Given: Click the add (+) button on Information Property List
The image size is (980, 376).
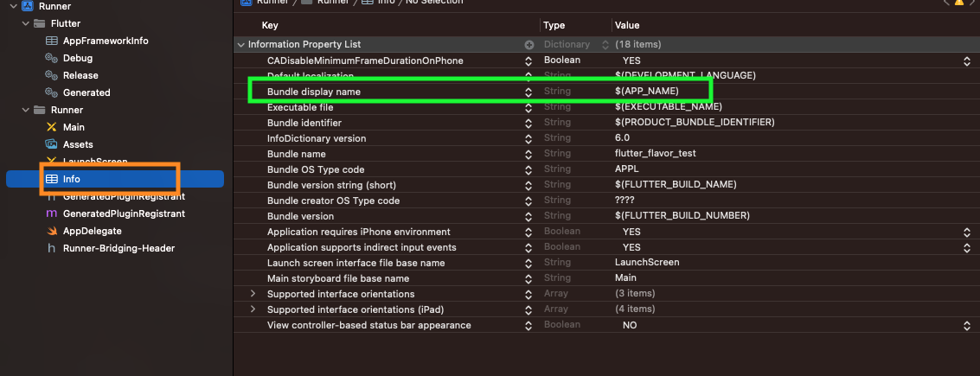Looking at the screenshot, I should 528,45.
